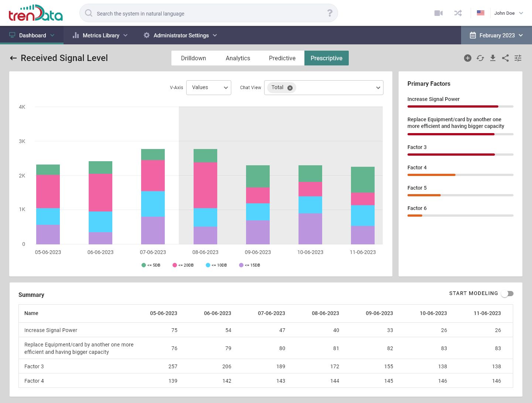The width and height of the screenshot is (532, 403).
Task: Enable the Start Modeling toggle
Action: point(507,294)
